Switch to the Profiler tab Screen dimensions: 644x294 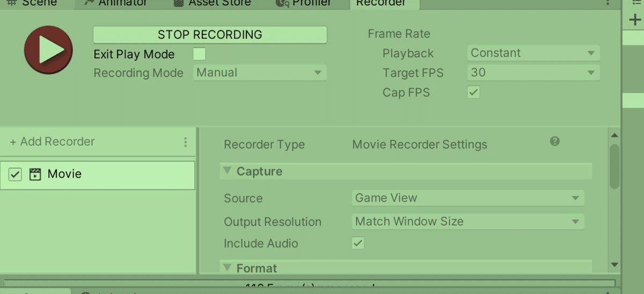(x=304, y=3)
